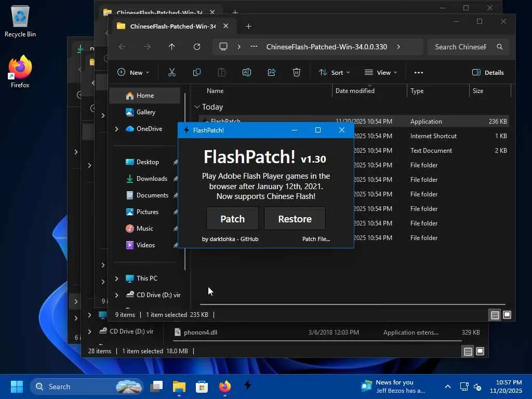Viewport: 532px width, 399px height.
Task: Click the Rename icon in toolbar
Action: pos(247,72)
